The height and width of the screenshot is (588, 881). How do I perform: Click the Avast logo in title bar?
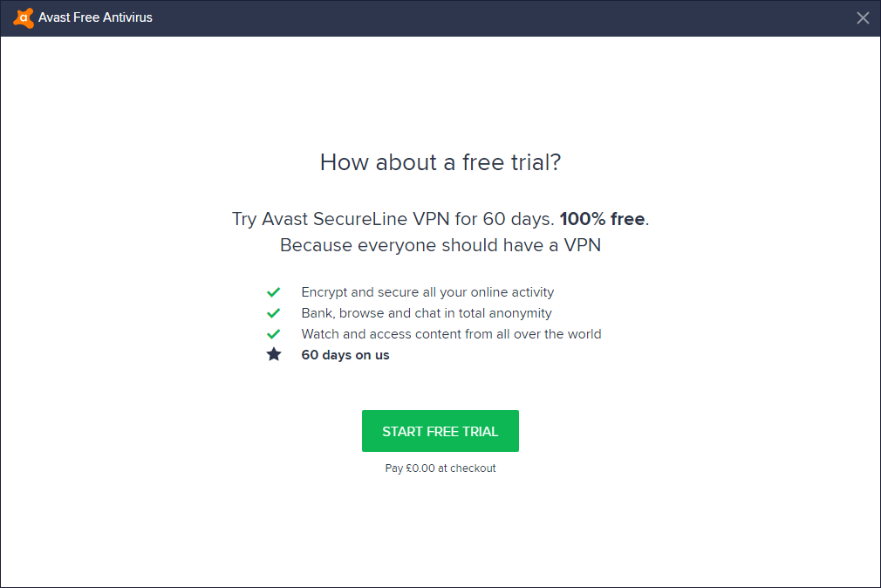coord(24,17)
